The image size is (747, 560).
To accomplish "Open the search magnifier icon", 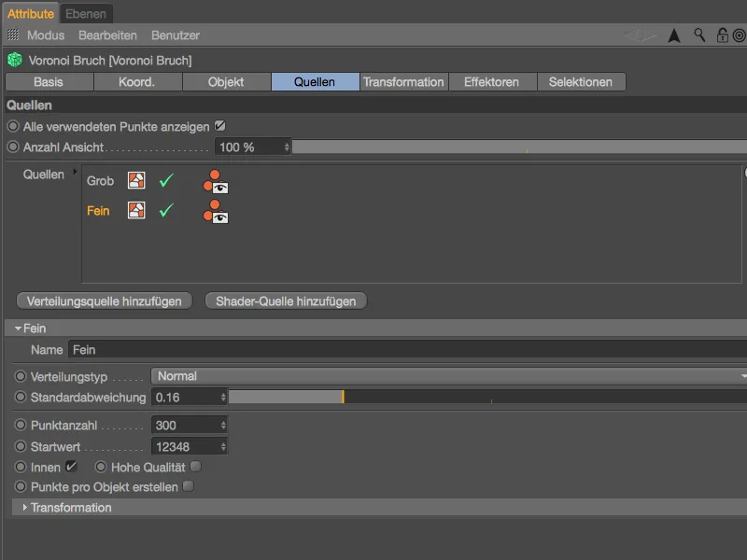I will [x=699, y=35].
